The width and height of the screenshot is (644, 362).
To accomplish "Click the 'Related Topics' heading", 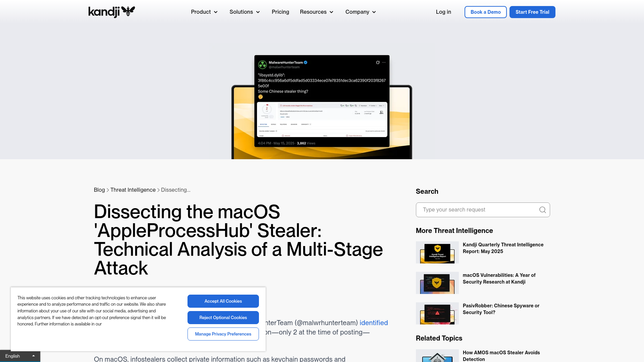I will pos(439,338).
